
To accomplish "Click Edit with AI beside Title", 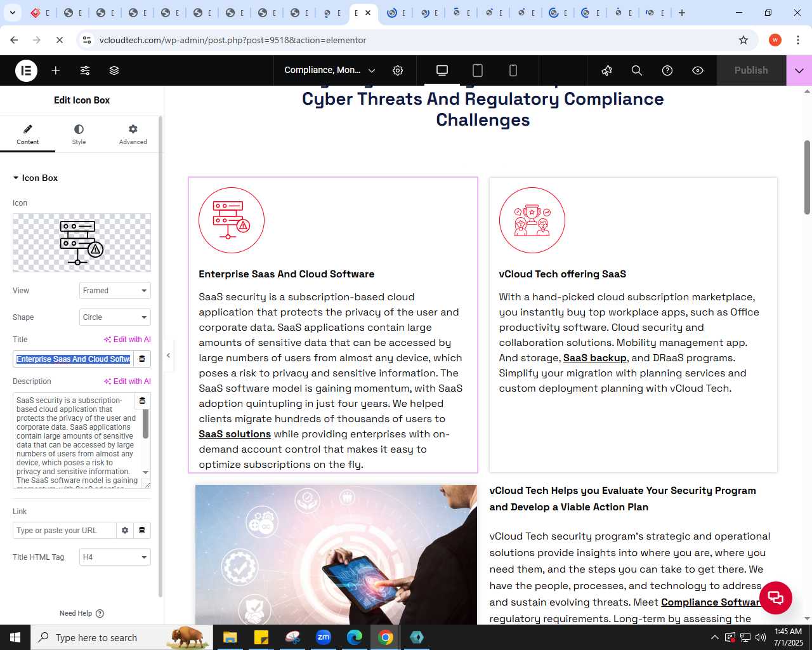I will (127, 340).
